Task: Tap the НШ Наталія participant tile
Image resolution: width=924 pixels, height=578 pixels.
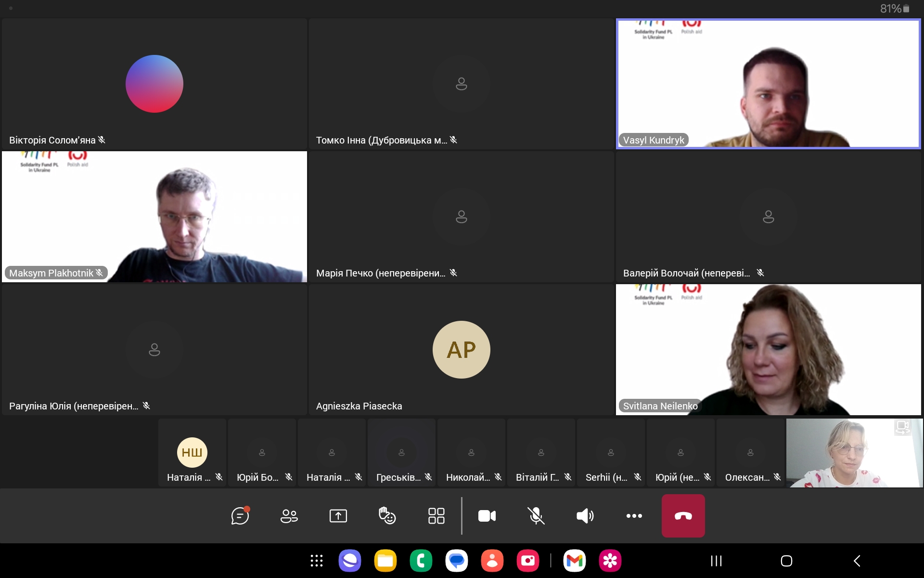Action: (x=192, y=453)
